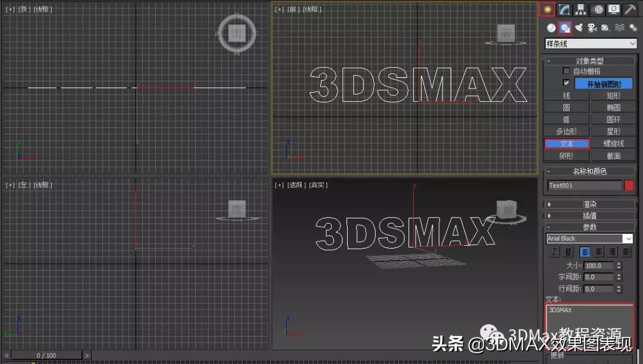643x364 pixels.
Task: Open the 样条线 shape type dropdown
Action: pyautogui.click(x=591, y=43)
